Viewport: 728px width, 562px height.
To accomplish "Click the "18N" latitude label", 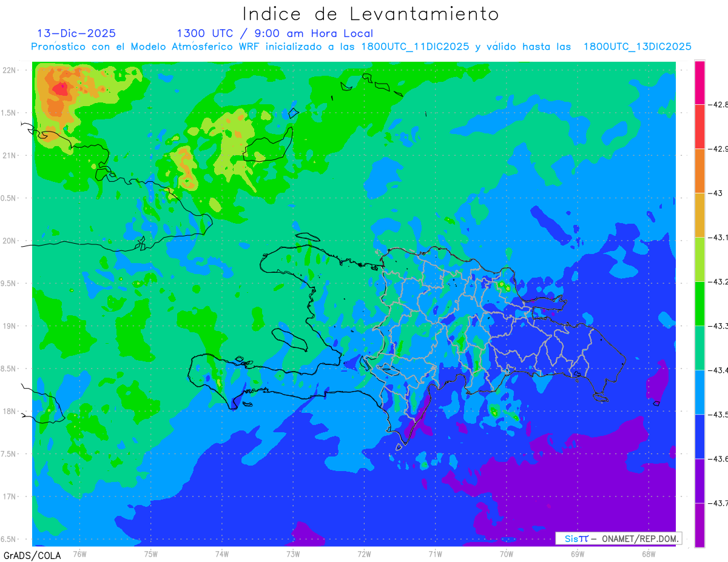I will coord(10,412).
